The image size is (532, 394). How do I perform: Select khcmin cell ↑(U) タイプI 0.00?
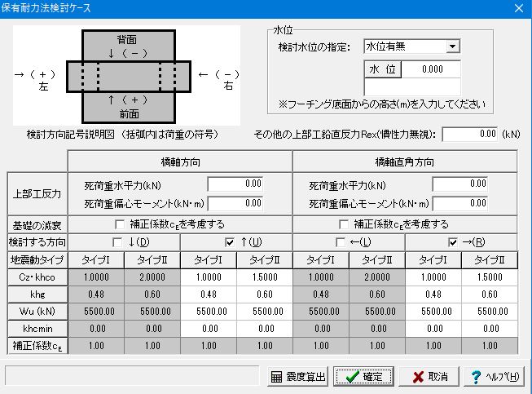pos(209,329)
